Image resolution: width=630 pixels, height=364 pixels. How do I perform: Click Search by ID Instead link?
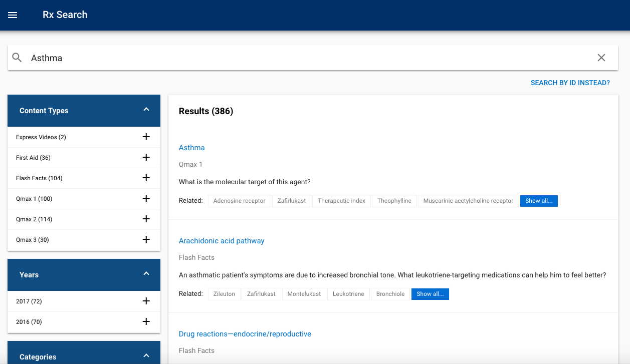570,83
